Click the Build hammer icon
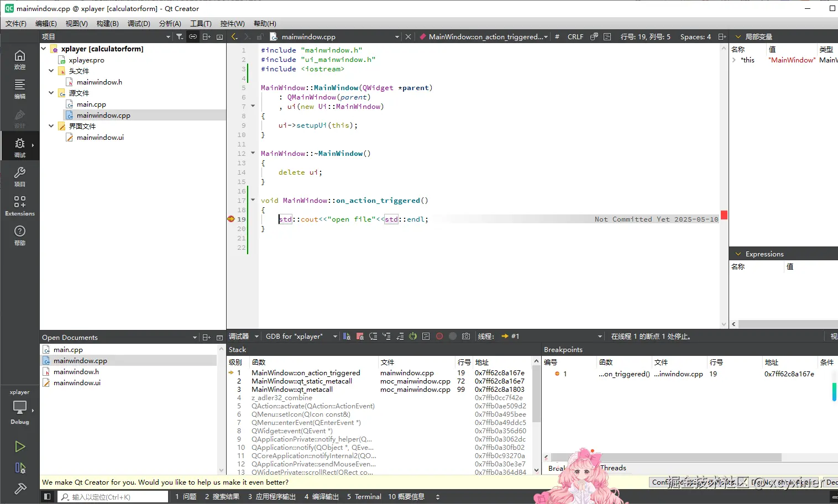Screen dimensions: 838x504 20,489
